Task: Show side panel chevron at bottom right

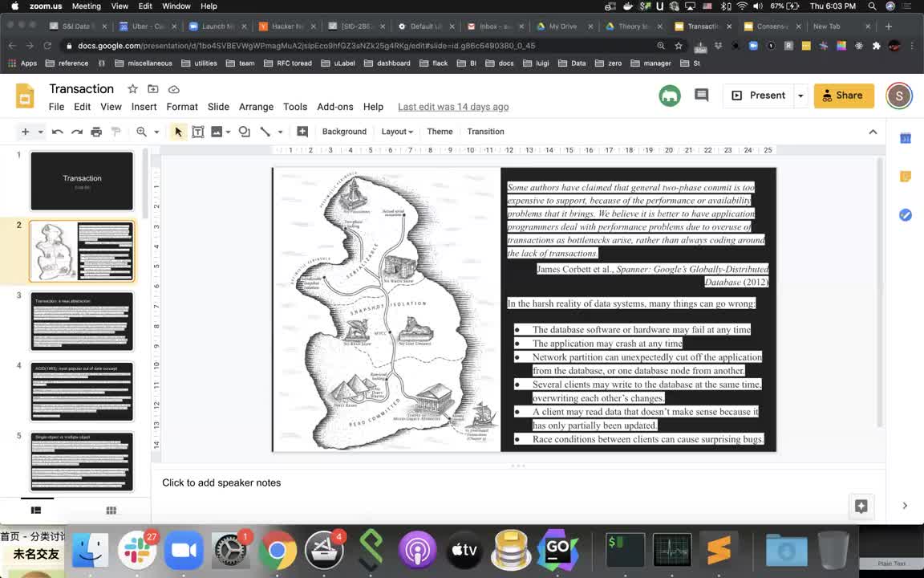Action: (905, 506)
